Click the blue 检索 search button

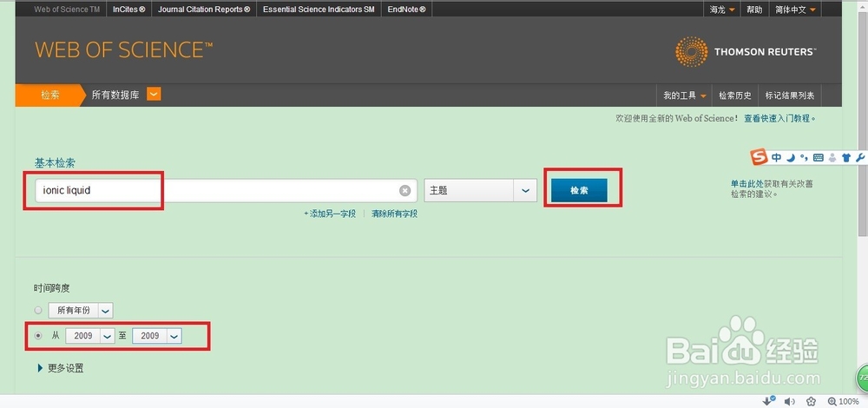click(x=579, y=190)
